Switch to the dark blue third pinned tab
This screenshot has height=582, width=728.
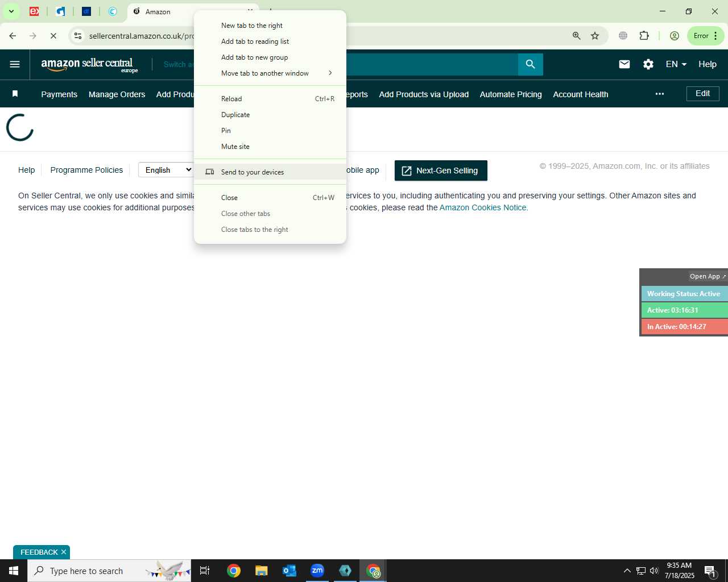86,11
